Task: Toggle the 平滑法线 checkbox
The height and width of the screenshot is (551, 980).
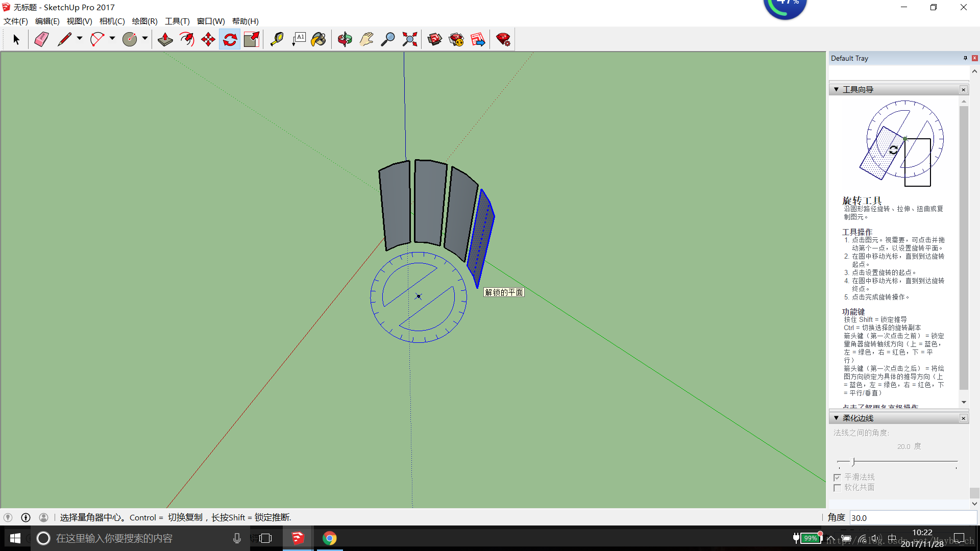Action: click(837, 478)
